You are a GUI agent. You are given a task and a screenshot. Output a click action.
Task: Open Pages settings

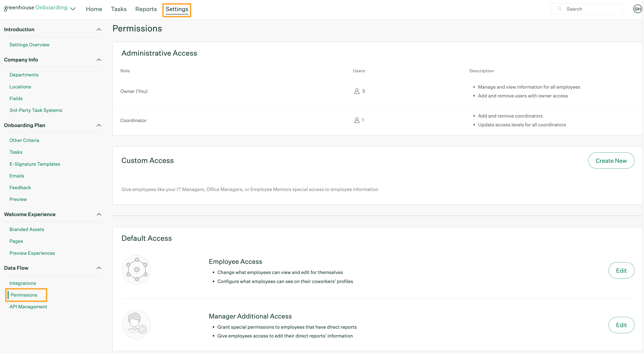pyautogui.click(x=16, y=241)
